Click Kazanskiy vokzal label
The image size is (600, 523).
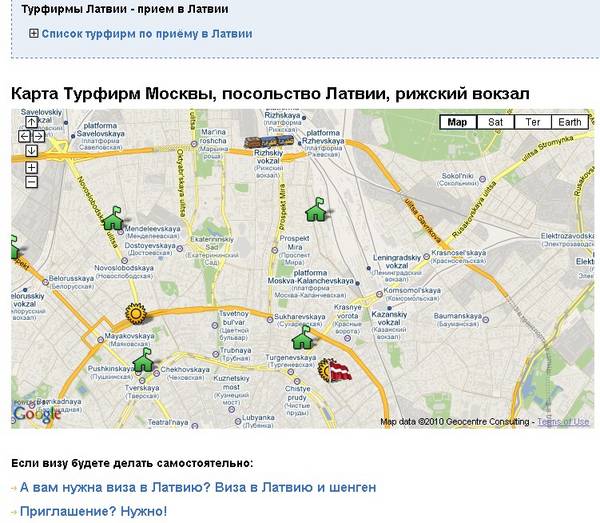389,325
